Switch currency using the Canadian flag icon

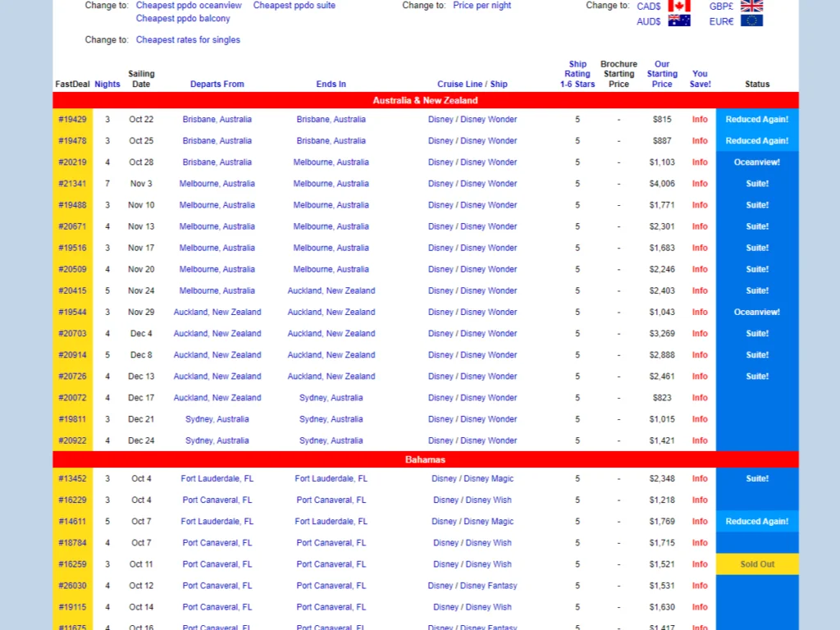678,6
